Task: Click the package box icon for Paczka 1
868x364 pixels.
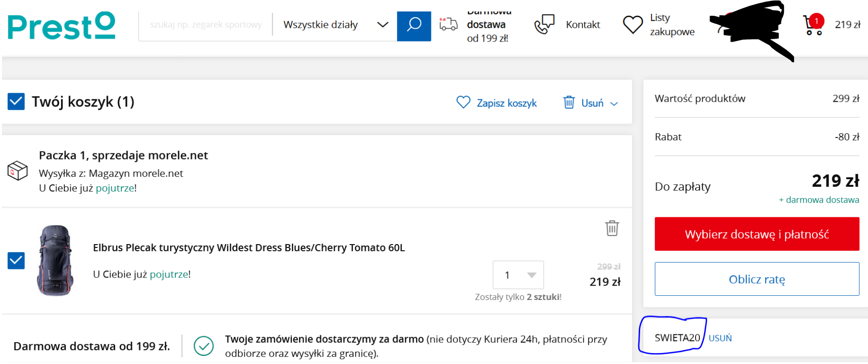Action: tap(18, 171)
